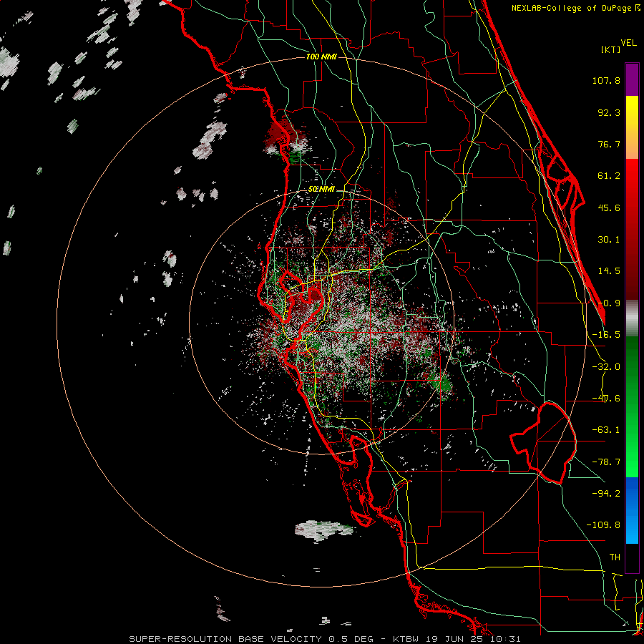Select the 30.1 velocity scale value

(609, 240)
